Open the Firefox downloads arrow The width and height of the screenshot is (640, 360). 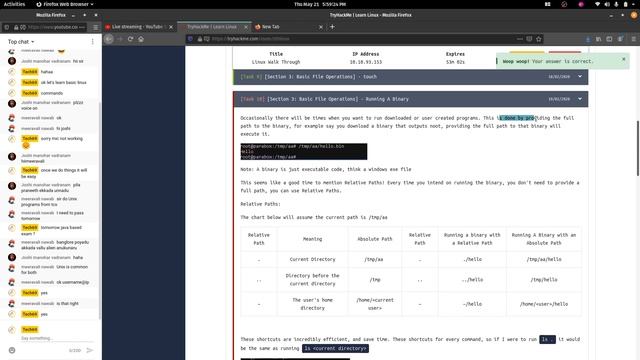click(x=588, y=39)
